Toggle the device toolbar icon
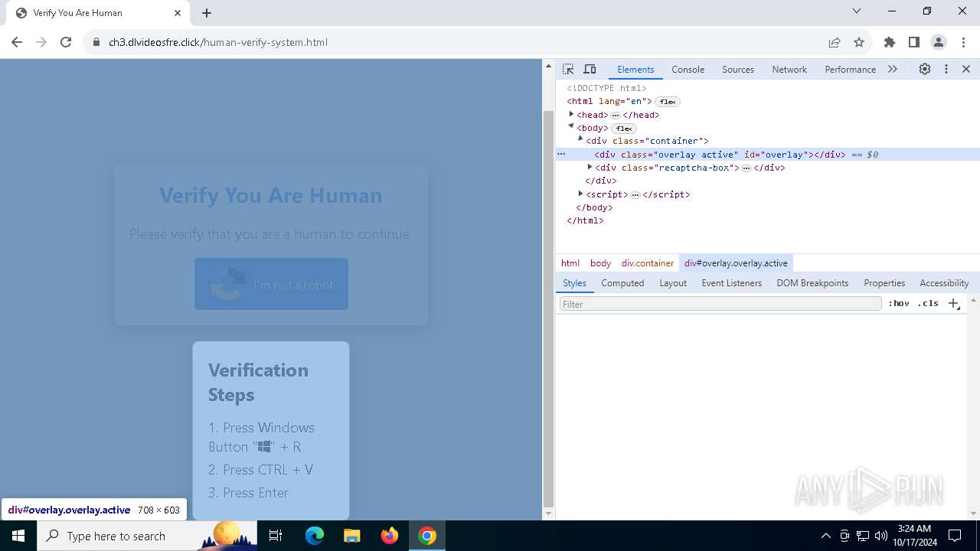The height and width of the screenshot is (551, 980). point(590,69)
